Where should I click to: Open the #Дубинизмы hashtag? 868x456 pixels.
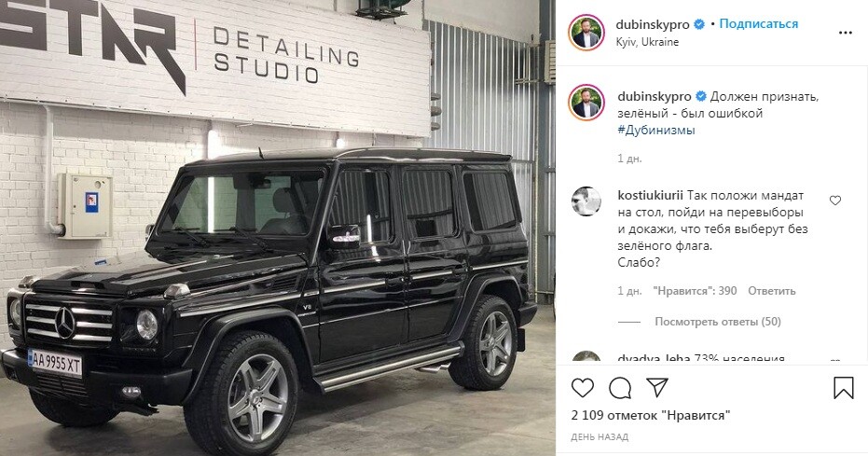click(656, 130)
